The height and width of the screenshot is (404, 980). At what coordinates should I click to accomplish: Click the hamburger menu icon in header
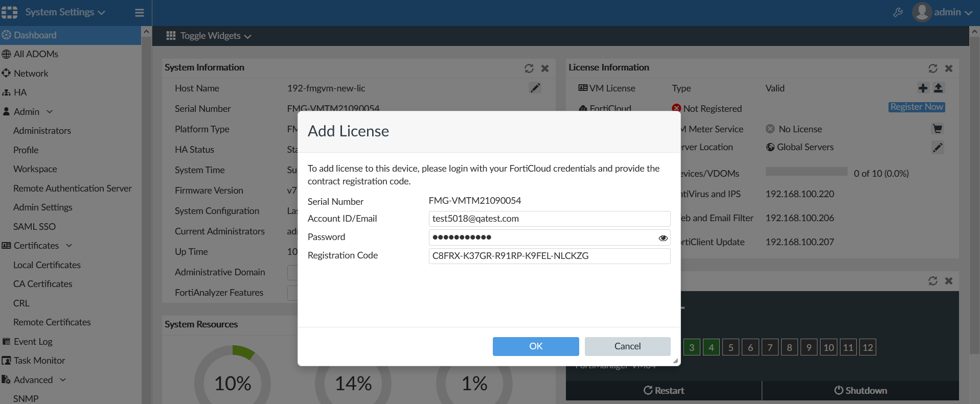pyautogui.click(x=139, y=13)
